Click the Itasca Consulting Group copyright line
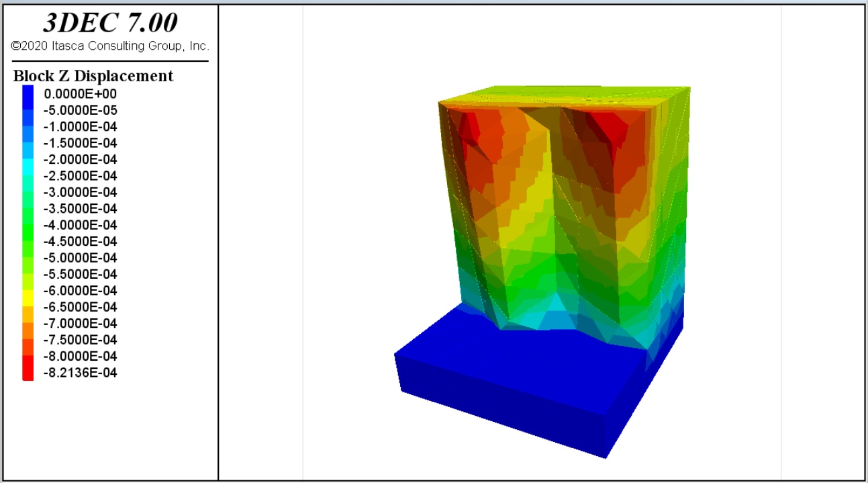This screenshot has width=868, height=483. point(110,46)
